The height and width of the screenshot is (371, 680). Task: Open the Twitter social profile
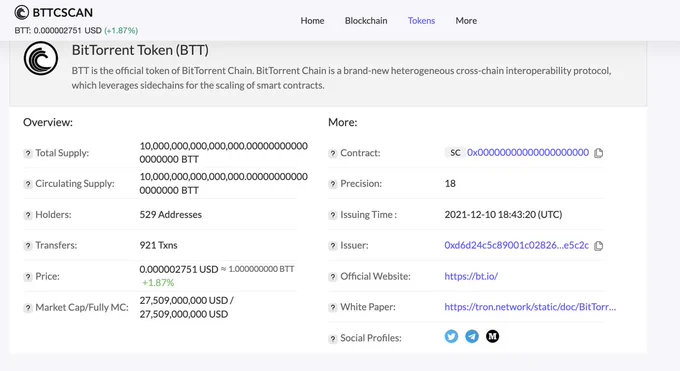pos(451,336)
